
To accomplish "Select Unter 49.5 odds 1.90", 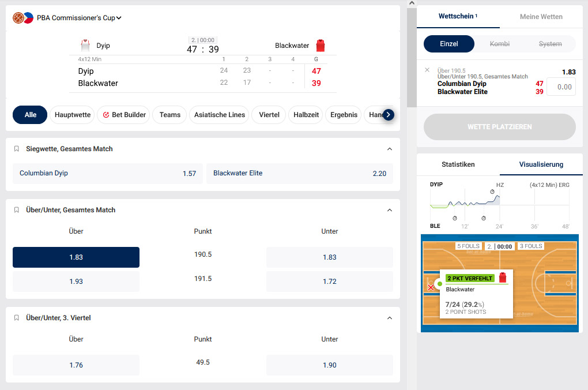I will (330, 365).
